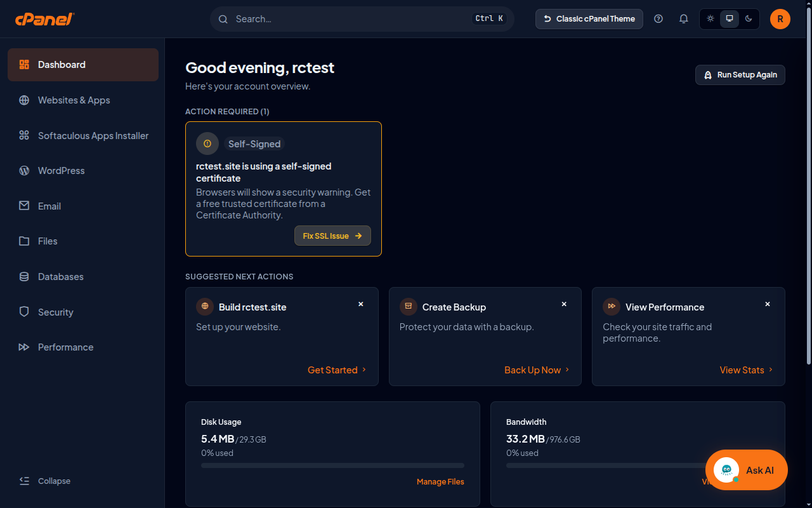Click the '5.4 MB' disk usage value
The height and width of the screenshot is (508, 812).
point(218,439)
